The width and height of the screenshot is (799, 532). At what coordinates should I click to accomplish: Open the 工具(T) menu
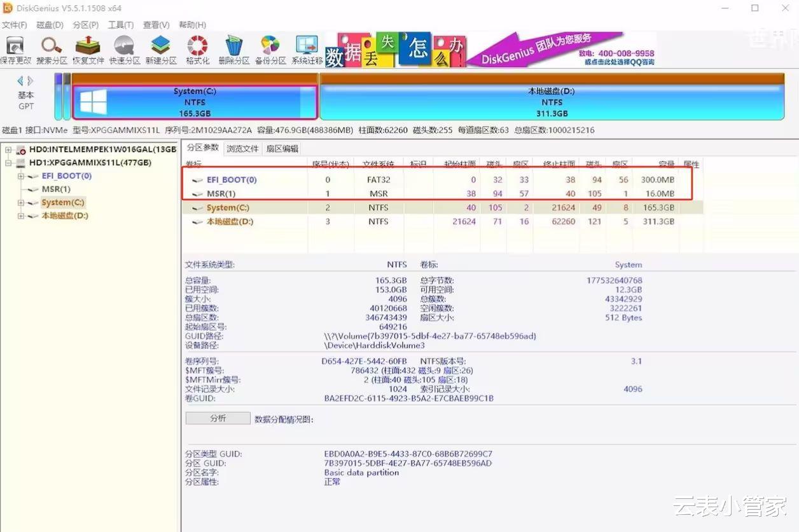121,25
